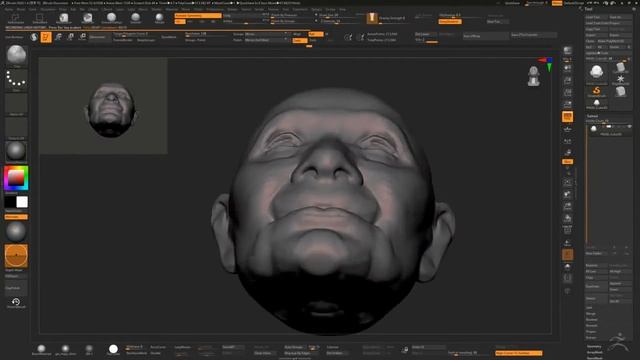Toggle XYZ rotation mode

(567, 162)
